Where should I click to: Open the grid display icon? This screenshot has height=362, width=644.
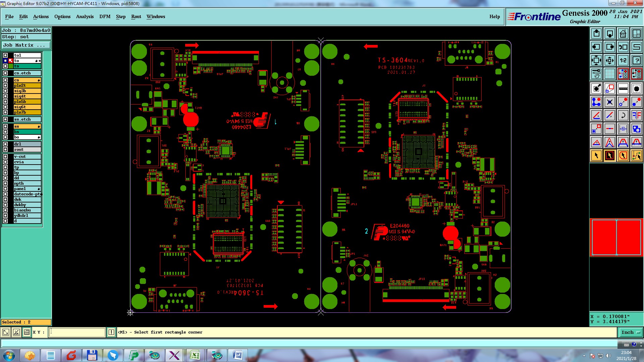609,74
